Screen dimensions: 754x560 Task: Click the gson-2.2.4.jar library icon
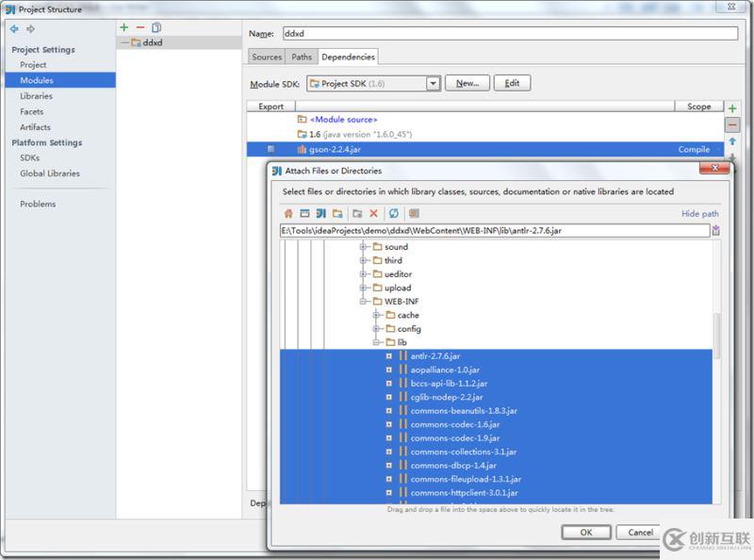point(302,150)
